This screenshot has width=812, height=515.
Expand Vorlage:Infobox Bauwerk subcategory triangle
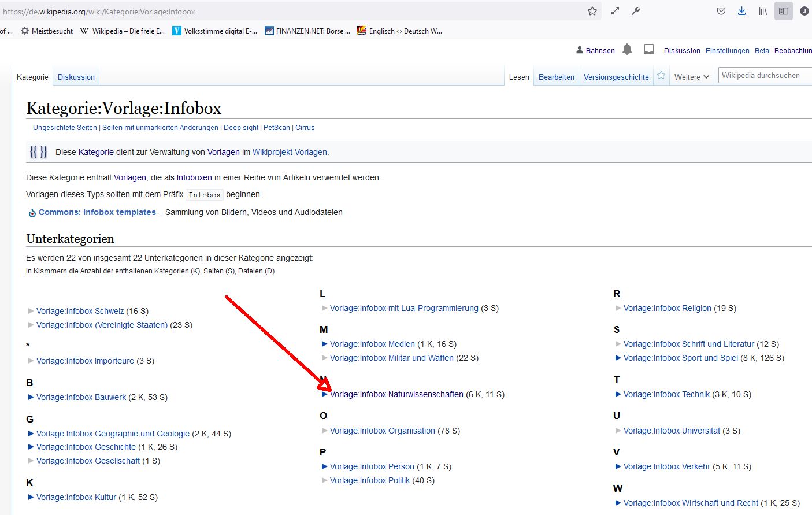31,397
